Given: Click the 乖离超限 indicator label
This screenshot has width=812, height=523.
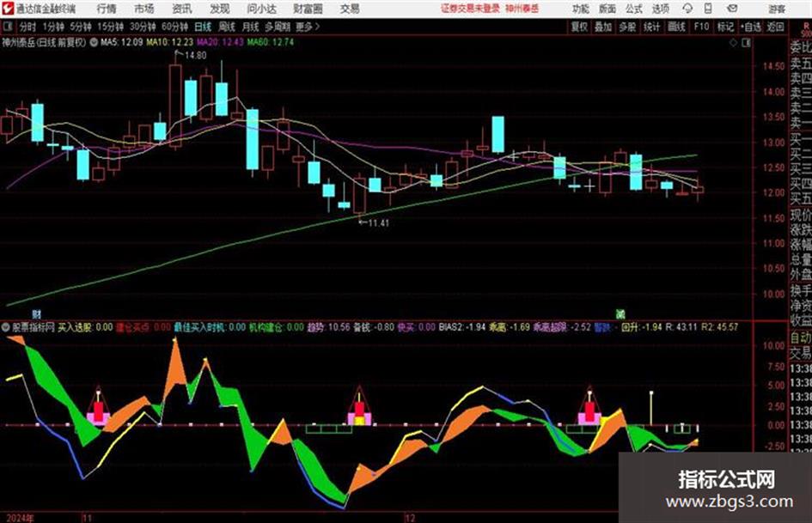Looking at the screenshot, I should click(562, 326).
